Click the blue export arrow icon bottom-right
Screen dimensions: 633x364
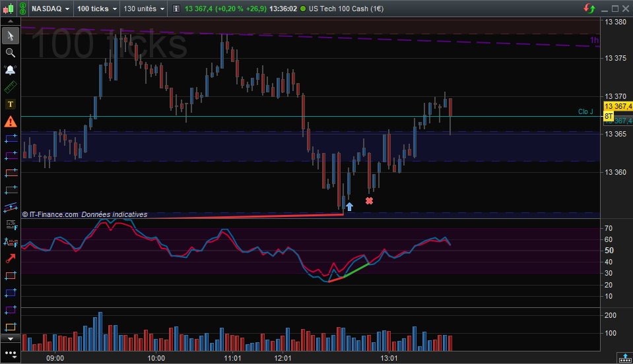click(x=625, y=357)
